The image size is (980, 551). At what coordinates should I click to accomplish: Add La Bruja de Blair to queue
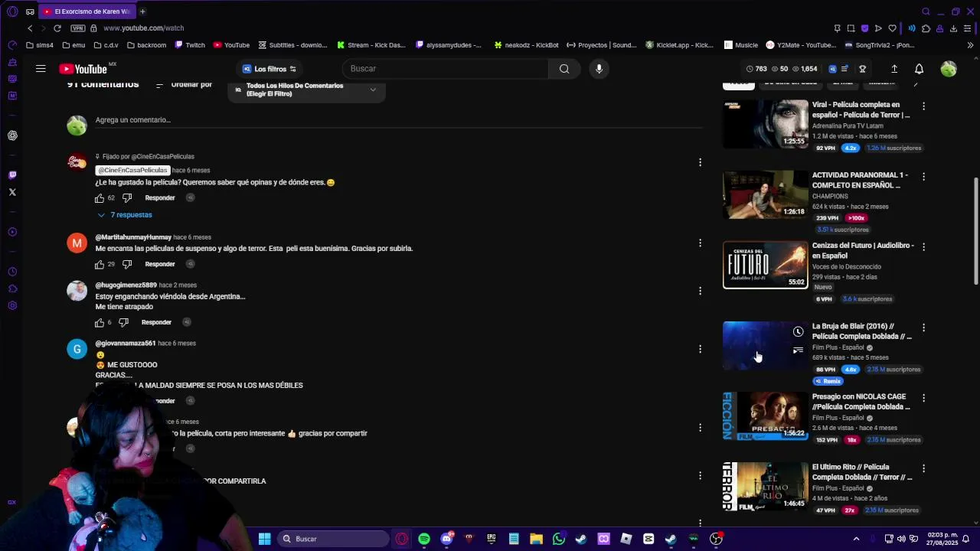pyautogui.click(x=798, y=350)
